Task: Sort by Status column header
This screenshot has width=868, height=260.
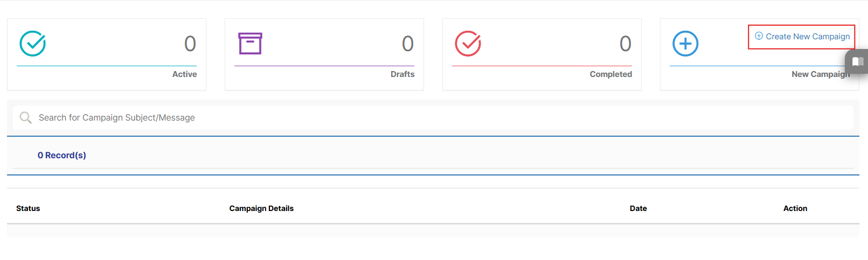Action: tap(28, 208)
